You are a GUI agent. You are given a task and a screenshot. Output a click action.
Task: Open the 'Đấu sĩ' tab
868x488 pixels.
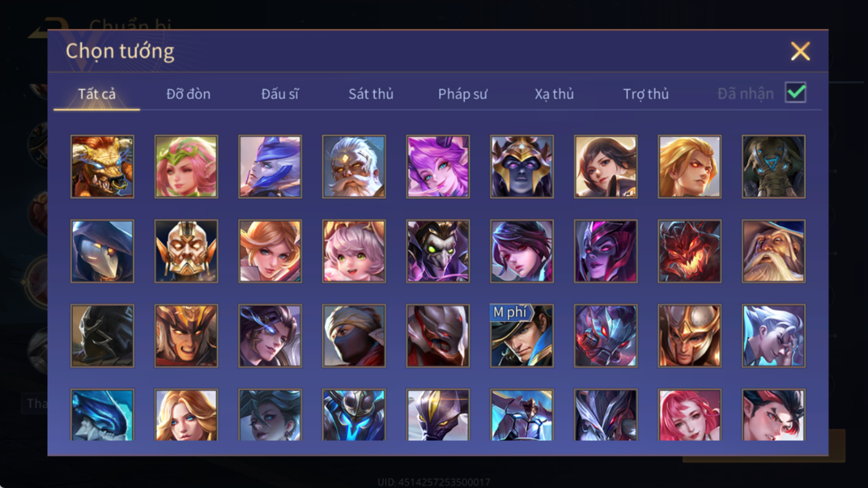point(280,94)
